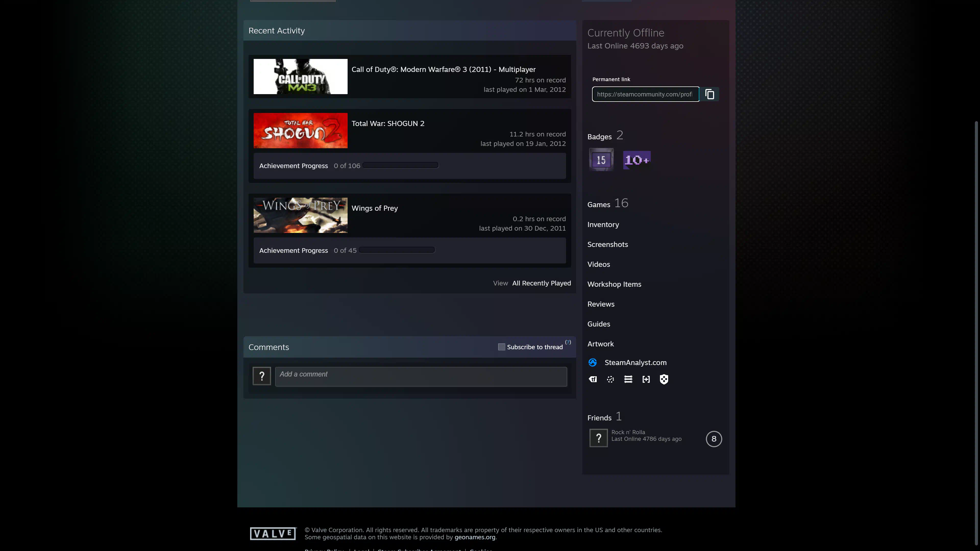This screenshot has width=980, height=551.
Task: Open the backpack.tf tag icon
Action: pyautogui.click(x=593, y=379)
